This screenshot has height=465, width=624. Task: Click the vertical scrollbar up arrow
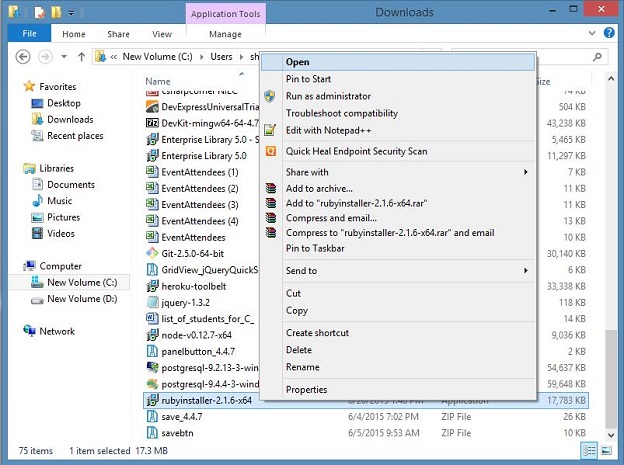pyautogui.click(x=610, y=79)
